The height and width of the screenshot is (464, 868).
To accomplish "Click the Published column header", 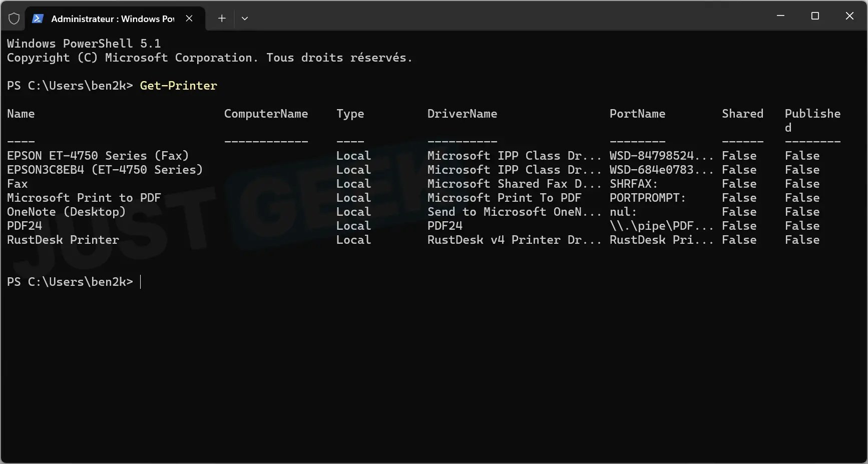I will pyautogui.click(x=812, y=120).
